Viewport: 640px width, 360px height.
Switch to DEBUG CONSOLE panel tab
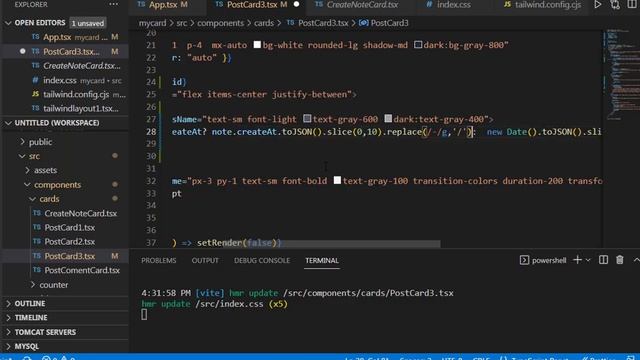262,260
